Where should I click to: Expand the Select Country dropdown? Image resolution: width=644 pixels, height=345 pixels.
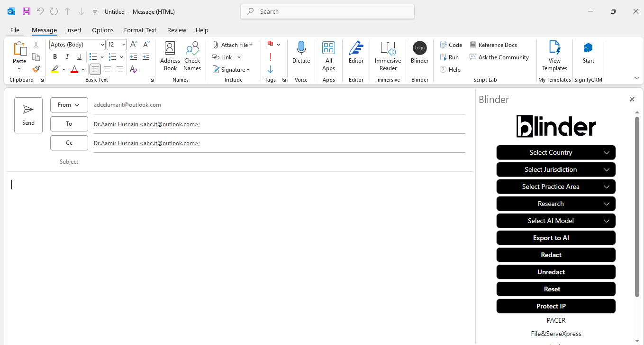point(555,152)
